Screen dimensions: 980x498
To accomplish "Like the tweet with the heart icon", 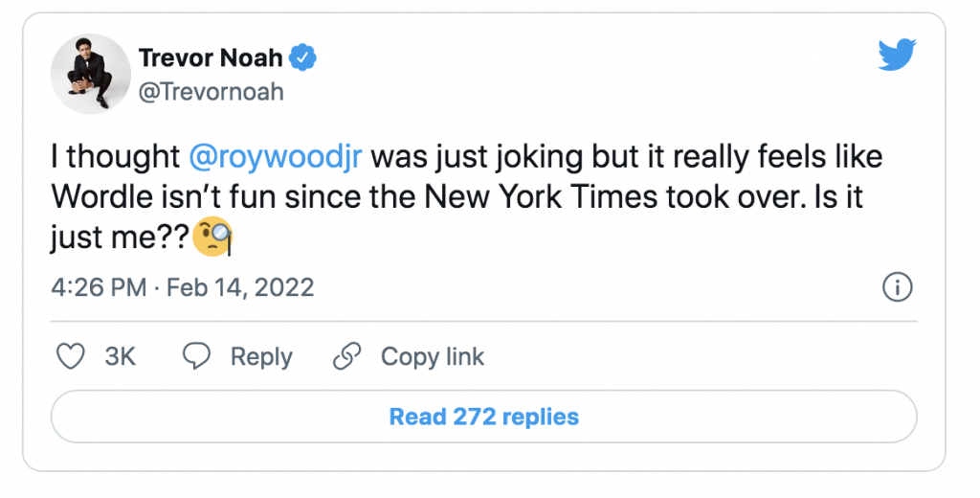I will click(x=71, y=356).
